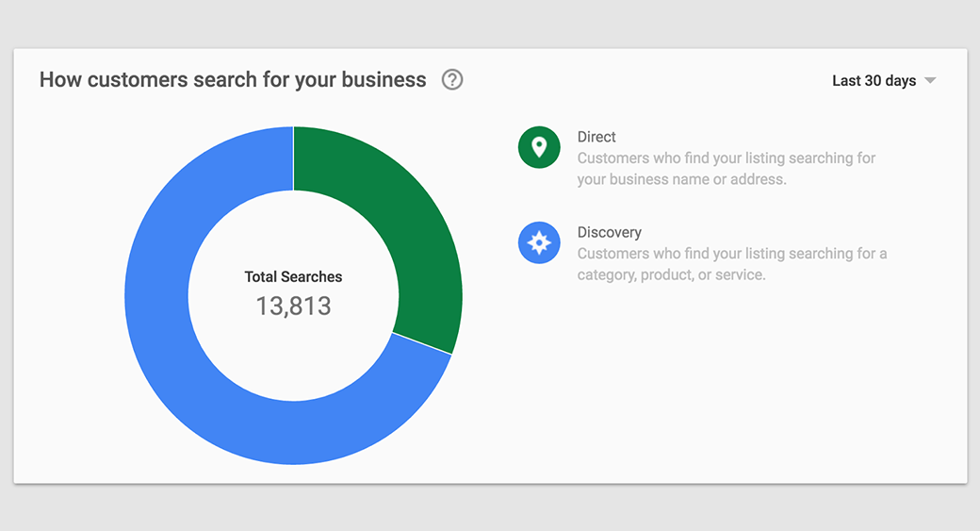Click the word 'business' in the card title

[384, 80]
